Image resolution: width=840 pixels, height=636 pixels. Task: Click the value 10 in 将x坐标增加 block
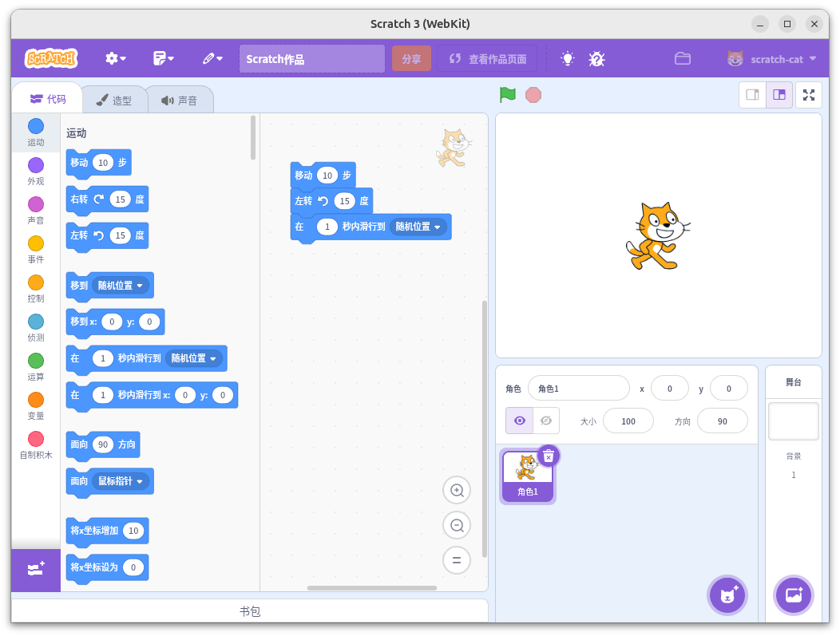pos(133,531)
